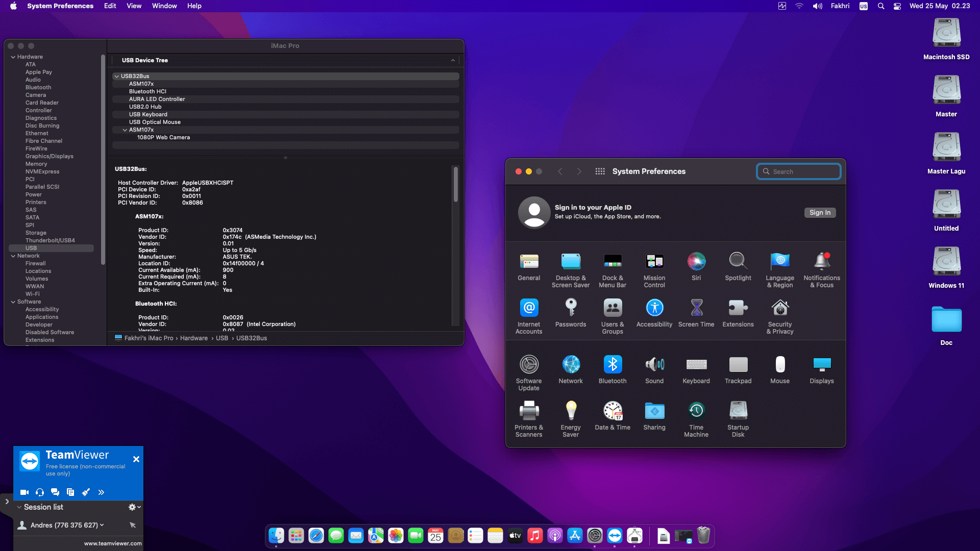980x551 pixels.
Task: Open Control Center in menu bar
Action: point(897,6)
